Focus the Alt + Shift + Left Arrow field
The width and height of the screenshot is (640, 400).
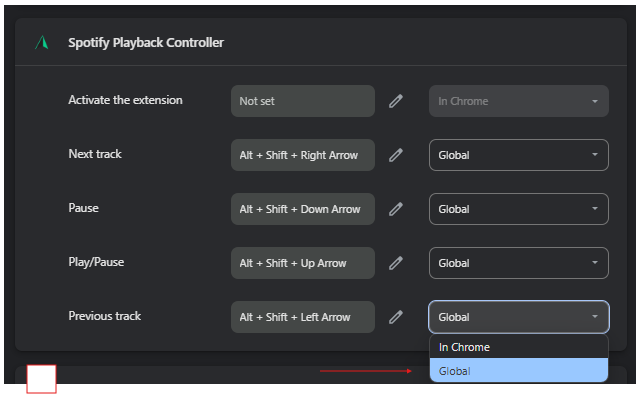click(303, 317)
